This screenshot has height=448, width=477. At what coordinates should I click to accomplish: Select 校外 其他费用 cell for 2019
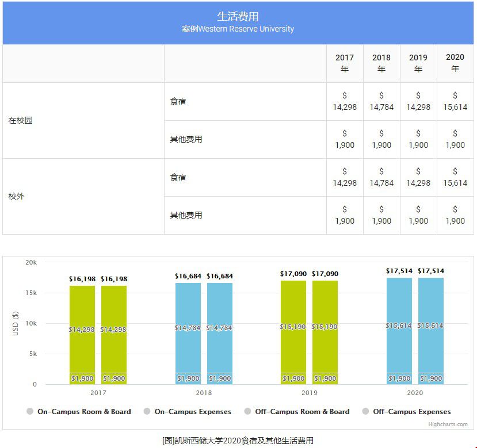tap(418, 215)
